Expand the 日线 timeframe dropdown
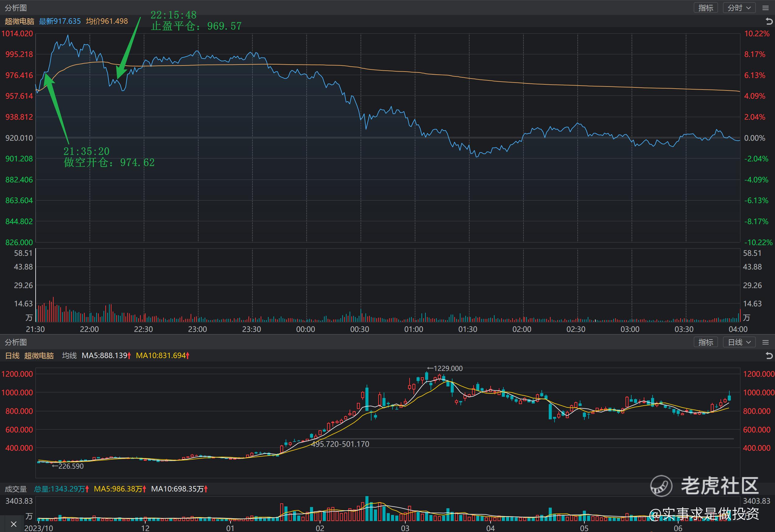 pos(739,342)
